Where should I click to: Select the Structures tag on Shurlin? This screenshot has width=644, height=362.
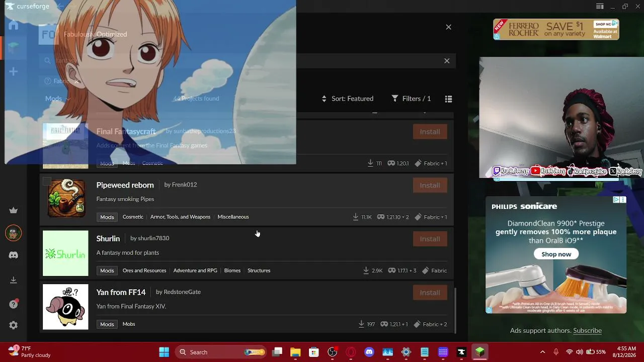point(259,270)
